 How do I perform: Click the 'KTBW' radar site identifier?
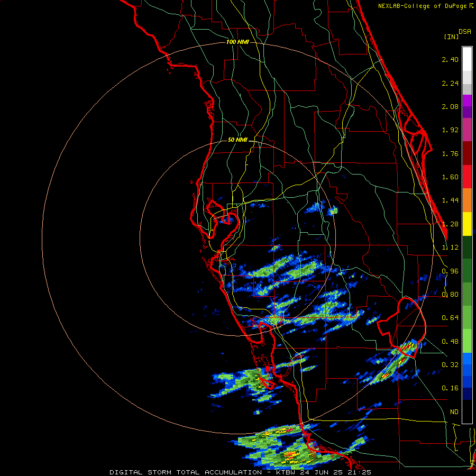(286, 472)
